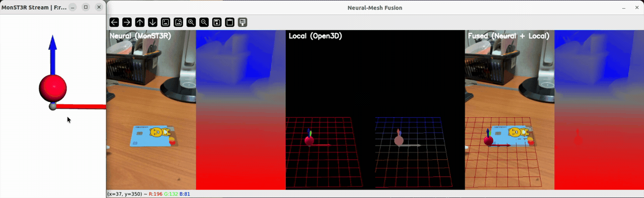Click the blue upward axis arrow in MonST3R Stream
This screenshot has width=644, height=198.
(x=53, y=54)
